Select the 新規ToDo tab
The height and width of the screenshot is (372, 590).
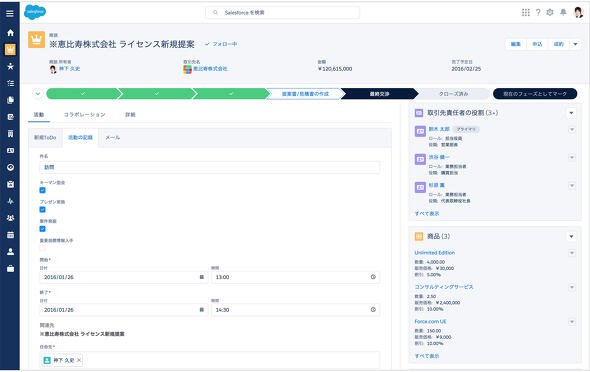point(45,138)
